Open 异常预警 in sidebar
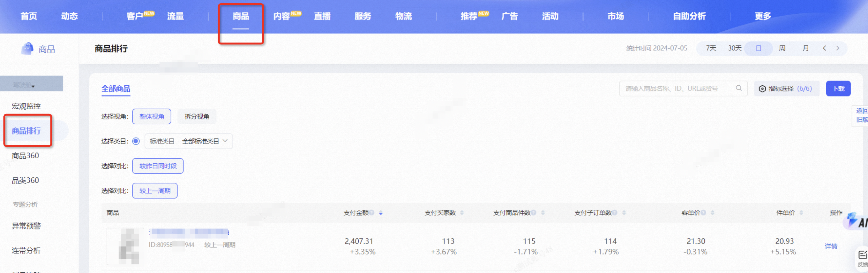Viewport: 868px width, 273px height. 26,226
